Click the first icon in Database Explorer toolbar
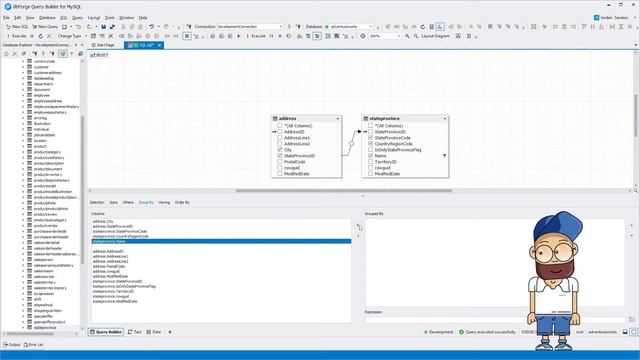This screenshot has width=640, height=360. [6, 53]
